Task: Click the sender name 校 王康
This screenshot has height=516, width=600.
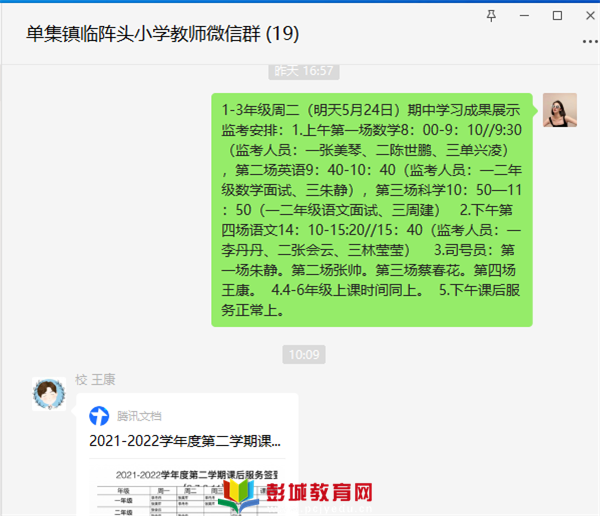Action: coord(95,380)
